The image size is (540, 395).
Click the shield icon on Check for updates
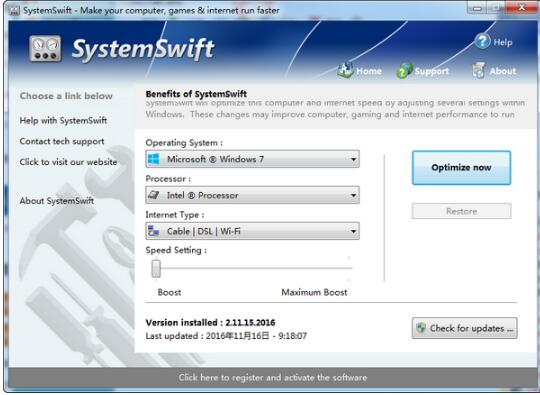pyautogui.click(x=421, y=328)
